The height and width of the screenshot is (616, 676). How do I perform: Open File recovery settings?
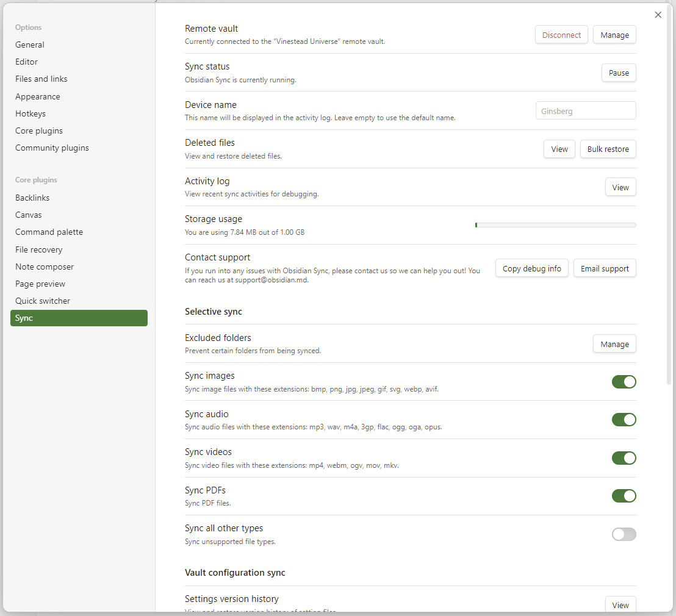click(x=79, y=249)
